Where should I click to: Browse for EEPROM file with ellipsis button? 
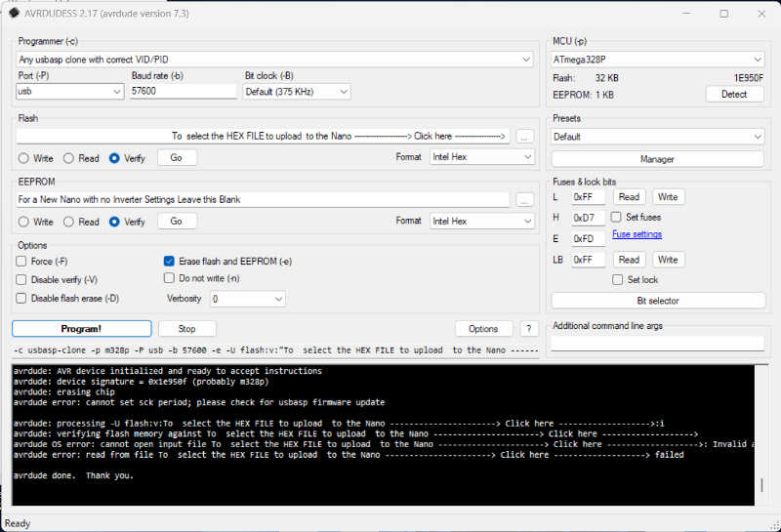pos(525,200)
